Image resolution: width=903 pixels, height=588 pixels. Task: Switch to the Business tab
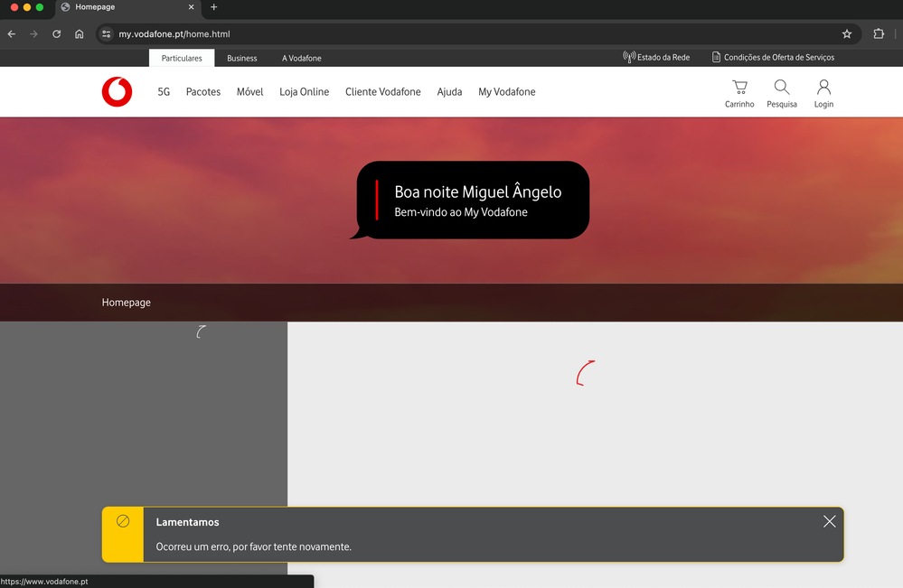tap(241, 57)
